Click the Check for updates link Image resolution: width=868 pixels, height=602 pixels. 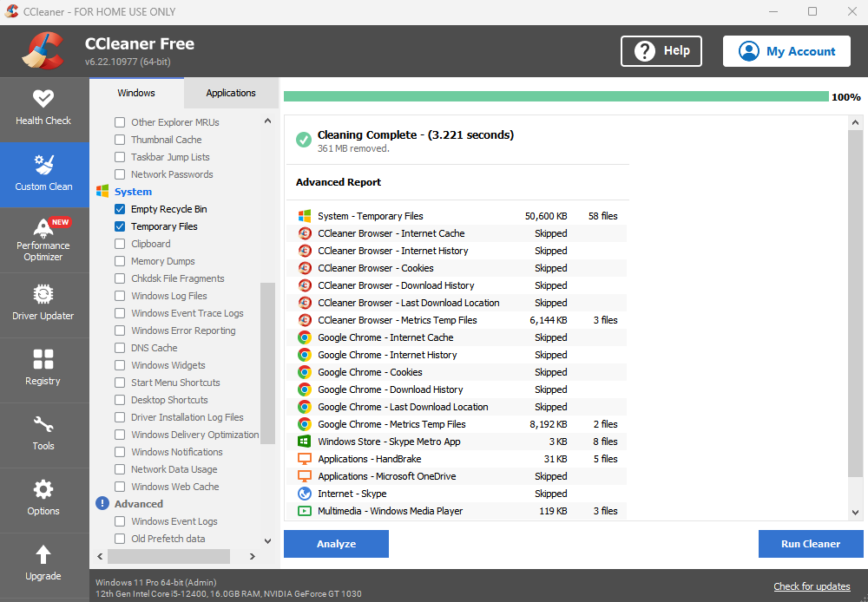[812, 586]
